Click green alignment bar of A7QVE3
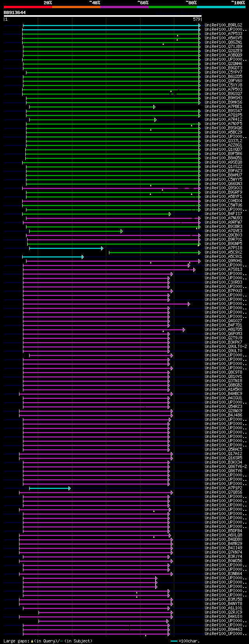Viewport: 249px width, 644px height. click(x=76, y=231)
